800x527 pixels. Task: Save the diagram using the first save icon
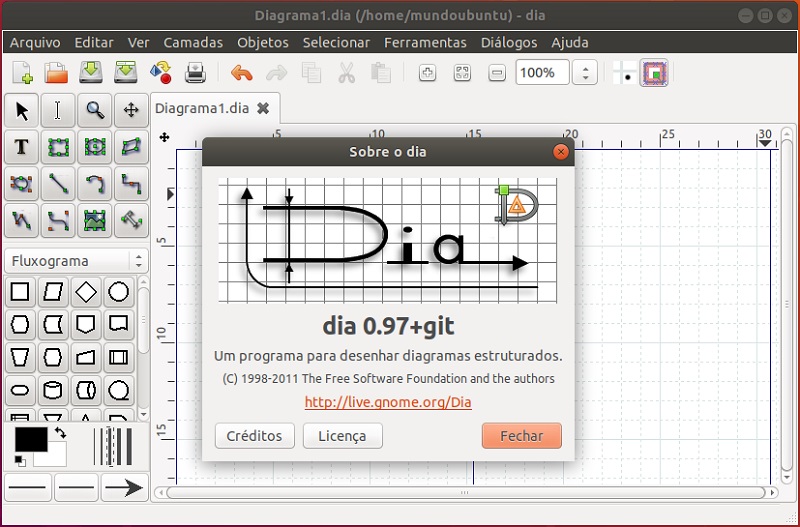click(91, 72)
